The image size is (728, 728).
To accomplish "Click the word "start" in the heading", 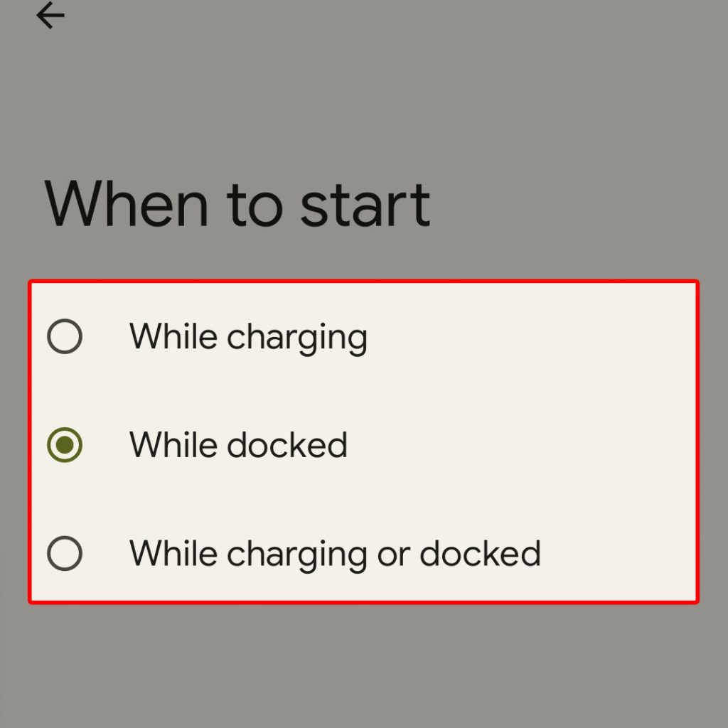I will [x=365, y=205].
